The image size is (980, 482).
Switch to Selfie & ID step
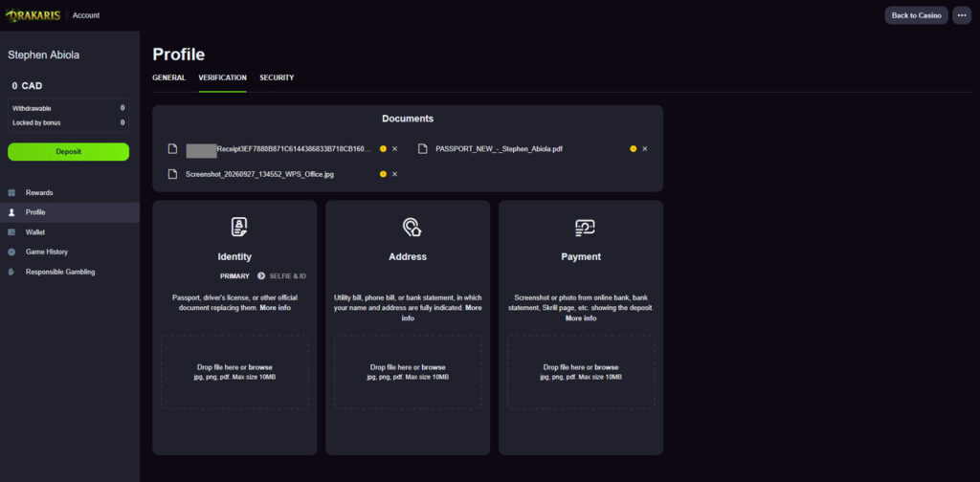[x=287, y=276]
